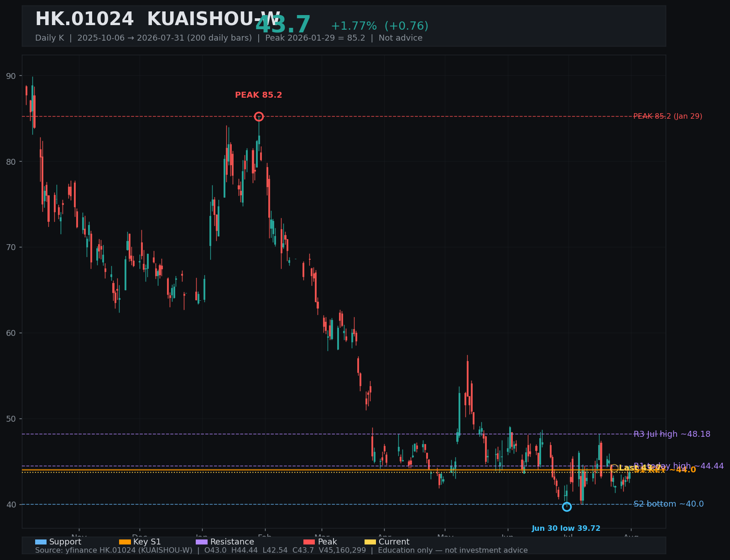Viewport: 730px width, 560px height.
Task: Select the purple Resistance legend swatch
Action: coord(202,542)
